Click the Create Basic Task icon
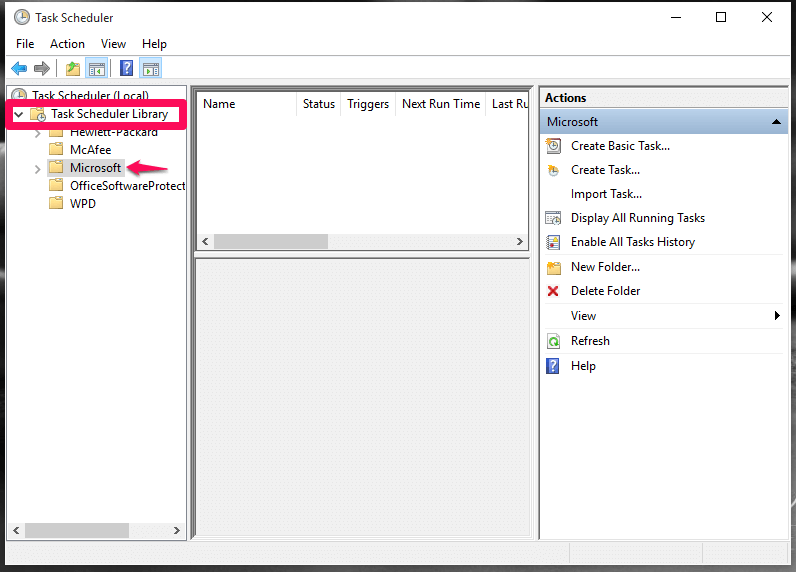 pos(553,146)
